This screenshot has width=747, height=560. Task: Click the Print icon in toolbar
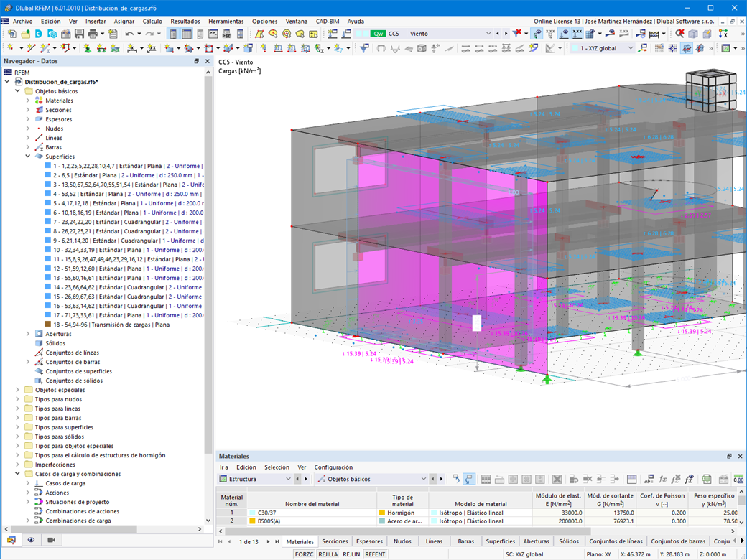click(x=93, y=34)
